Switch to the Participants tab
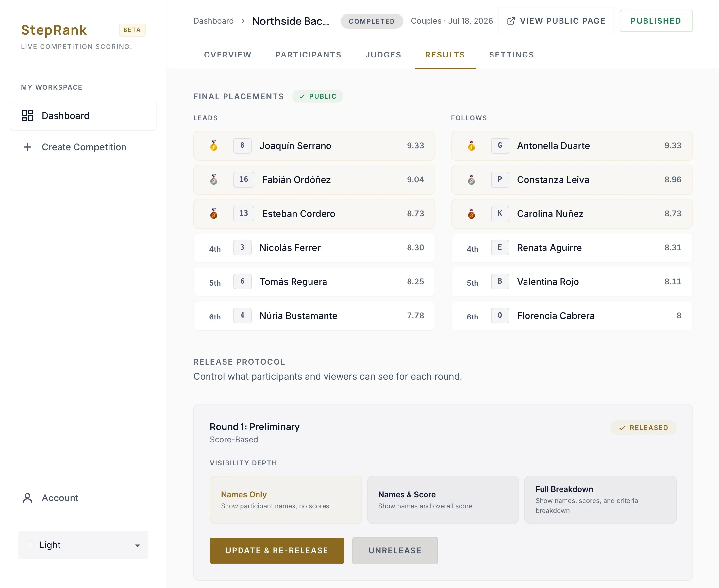The width and height of the screenshot is (719, 588). (308, 55)
